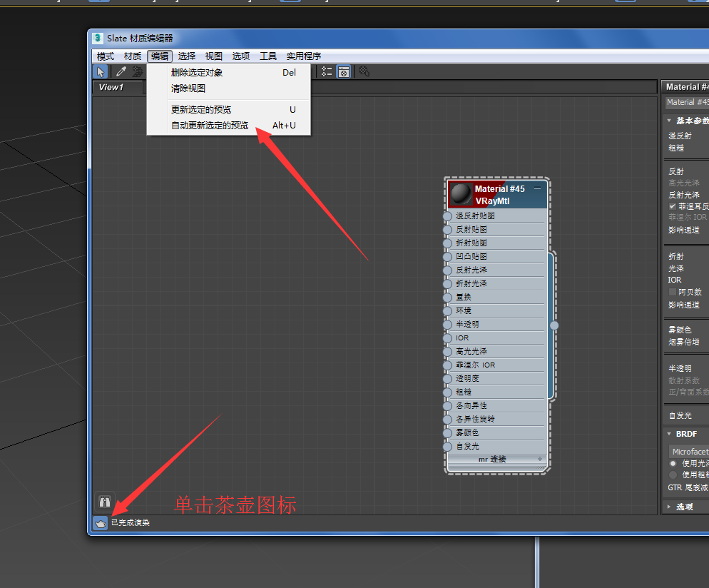Click the 半透明 node input socket
Viewport: 709px width, 588px height.
pos(447,325)
